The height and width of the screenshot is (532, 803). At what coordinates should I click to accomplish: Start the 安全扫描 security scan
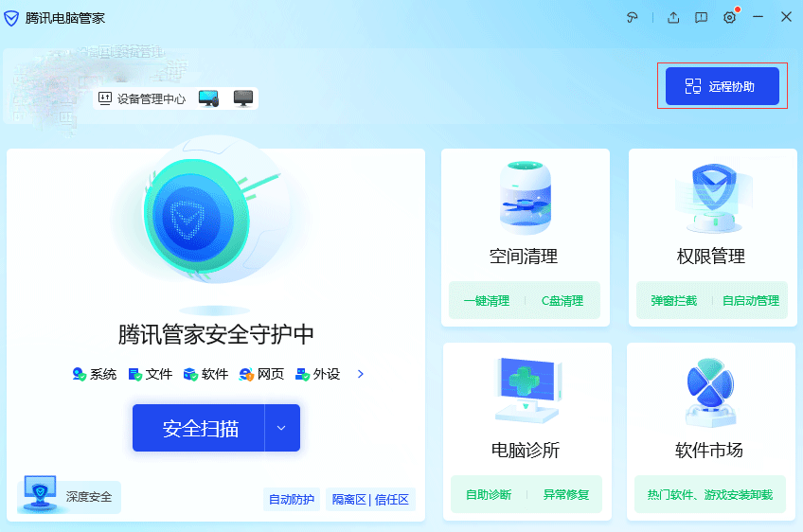pyautogui.click(x=199, y=428)
